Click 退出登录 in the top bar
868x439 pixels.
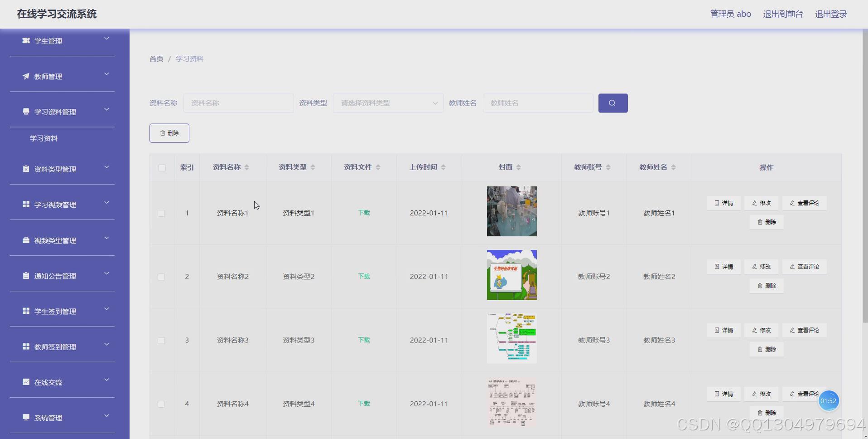[830, 14]
